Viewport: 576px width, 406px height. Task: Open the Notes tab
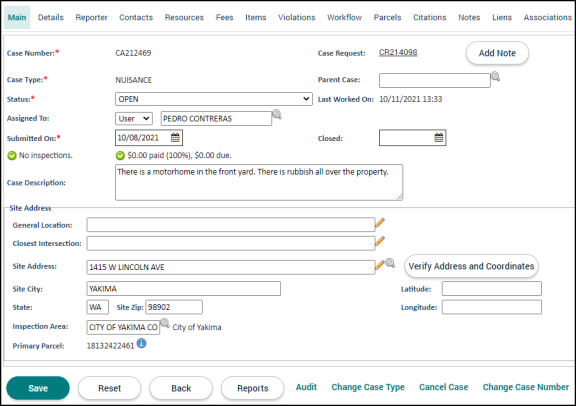pos(469,17)
